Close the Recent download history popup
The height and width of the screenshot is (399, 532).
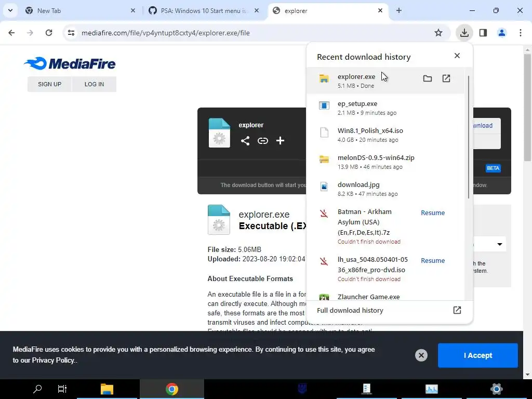pyautogui.click(x=457, y=56)
